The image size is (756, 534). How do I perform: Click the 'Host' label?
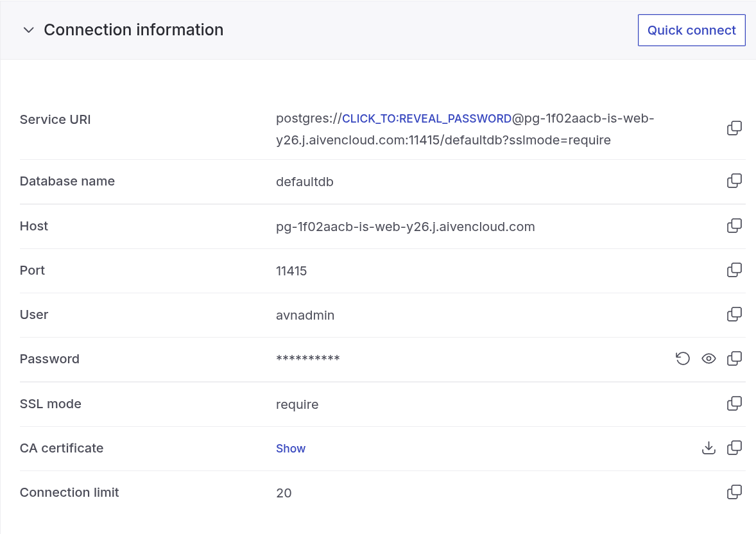(34, 226)
